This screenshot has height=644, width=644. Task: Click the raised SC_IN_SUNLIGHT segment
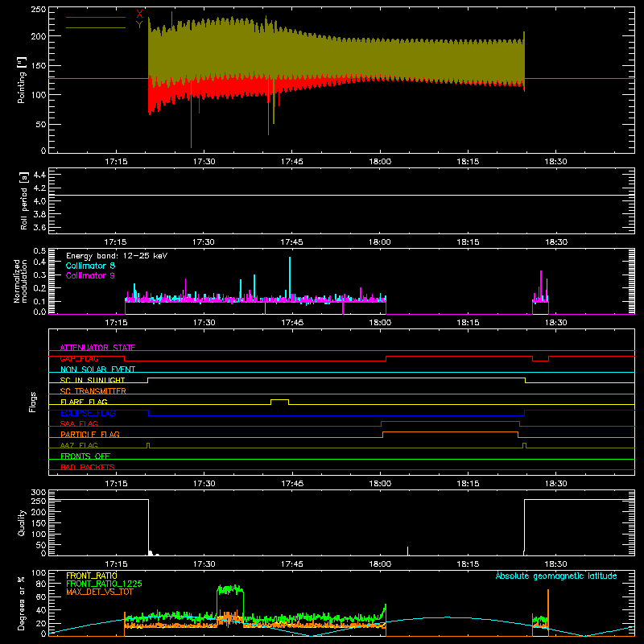click(x=336, y=378)
